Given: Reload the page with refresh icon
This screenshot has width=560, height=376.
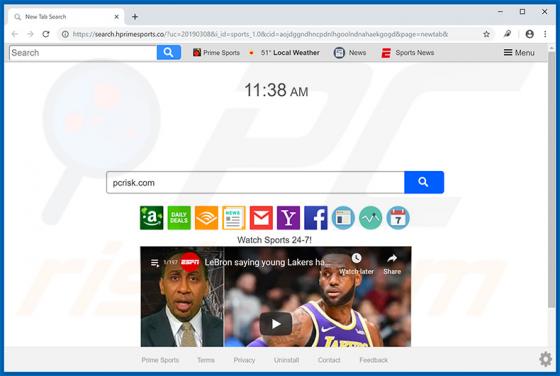Looking at the screenshot, I should click(x=46, y=34).
